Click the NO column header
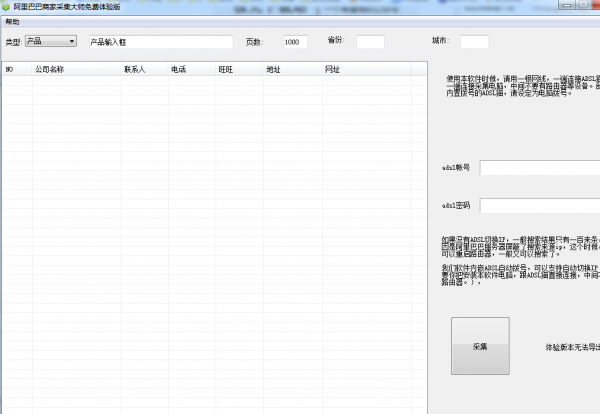Image resolution: width=600 pixels, height=414 pixels. click(10, 70)
